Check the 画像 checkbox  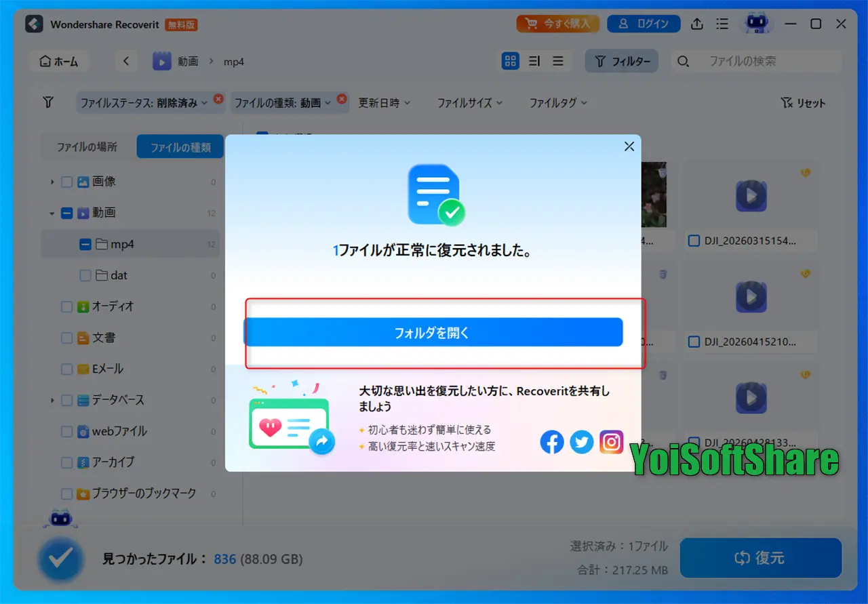pyautogui.click(x=66, y=182)
